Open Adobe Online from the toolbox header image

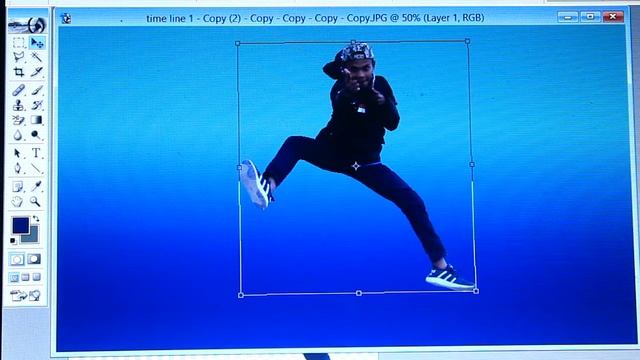coord(27,24)
